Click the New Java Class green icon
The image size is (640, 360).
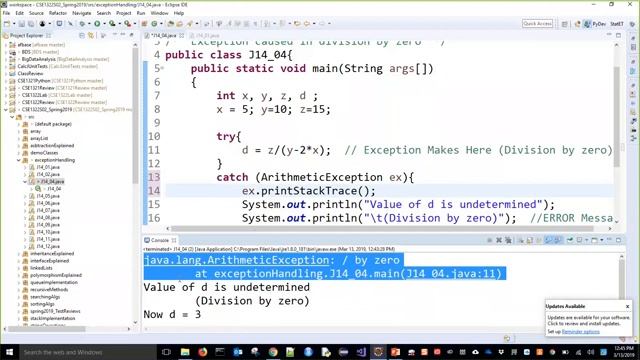(154, 24)
